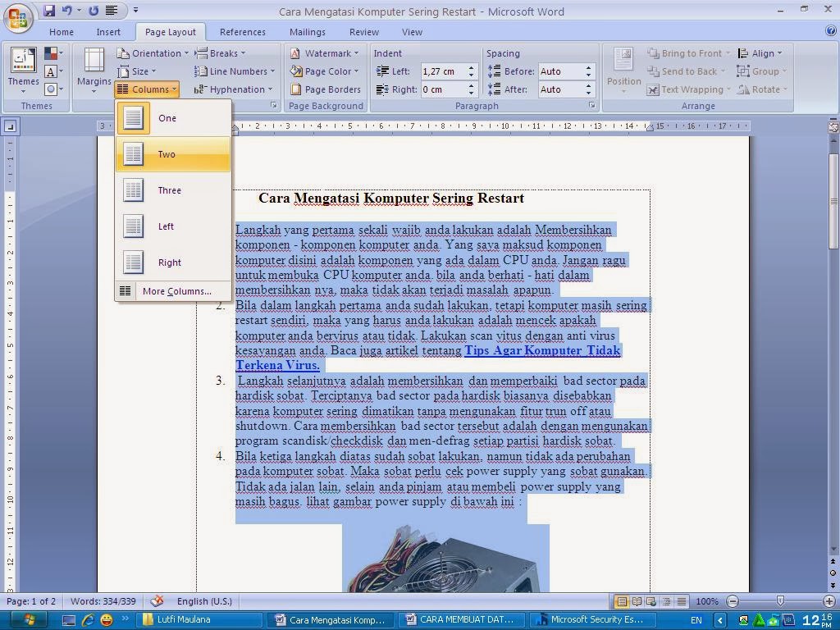Switch to Outline view
Image resolution: width=840 pixels, height=630 pixels.
[666, 601]
